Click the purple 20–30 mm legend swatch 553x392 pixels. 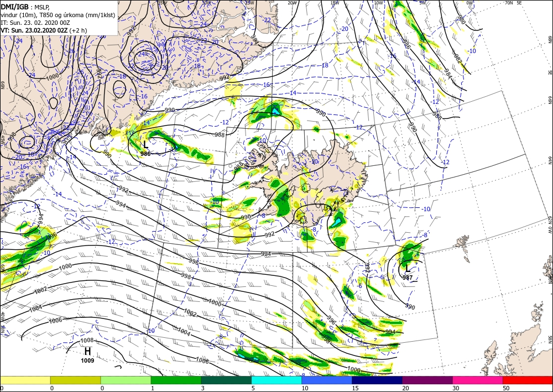click(x=427, y=380)
